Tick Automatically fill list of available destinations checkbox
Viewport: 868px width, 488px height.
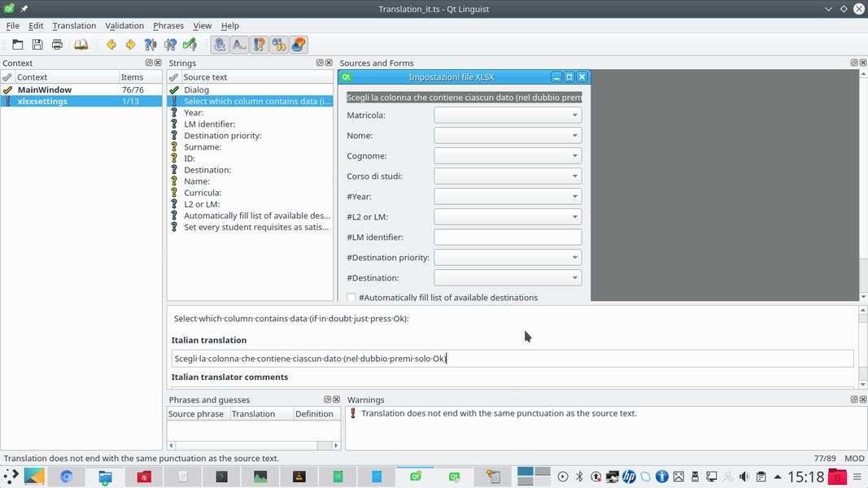point(351,298)
